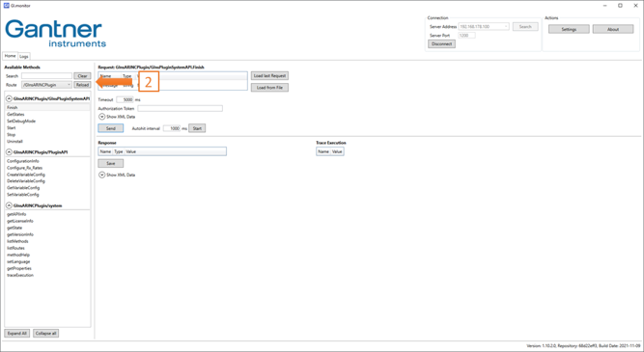
Task: Select the getAPIInfo method
Action: (x=16, y=214)
